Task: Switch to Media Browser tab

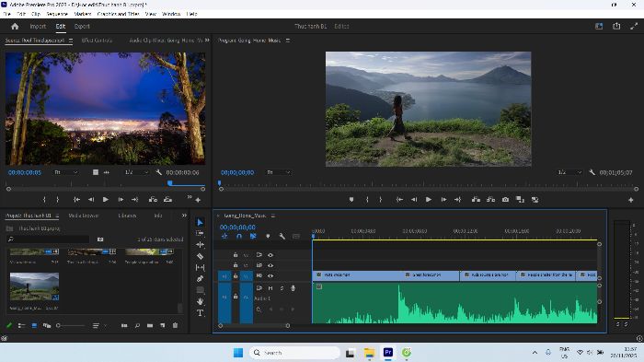Action: click(83, 216)
